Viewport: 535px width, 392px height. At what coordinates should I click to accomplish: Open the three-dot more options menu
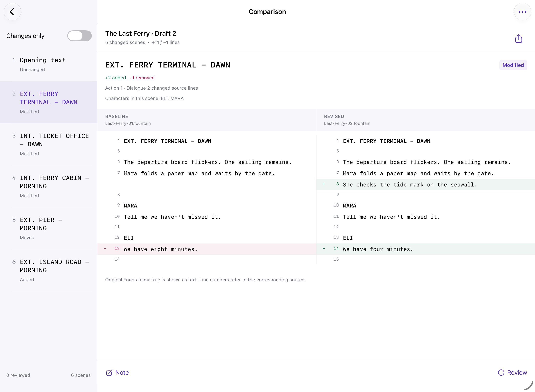click(x=522, y=12)
